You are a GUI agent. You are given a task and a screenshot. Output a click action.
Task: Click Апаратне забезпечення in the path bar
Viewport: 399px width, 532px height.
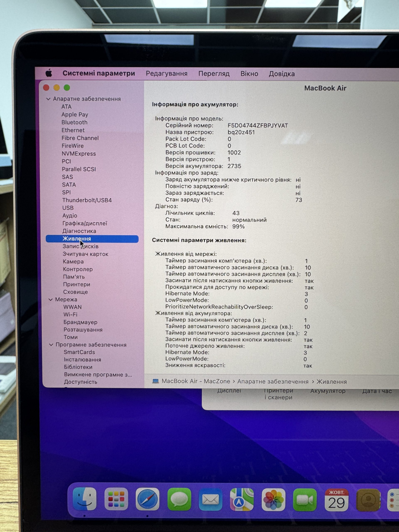[x=273, y=382]
